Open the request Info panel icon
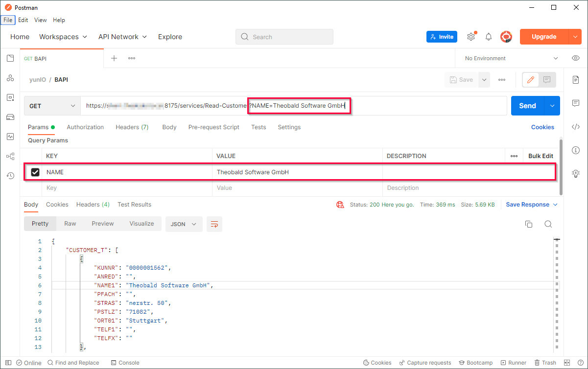588x369 pixels. click(576, 150)
